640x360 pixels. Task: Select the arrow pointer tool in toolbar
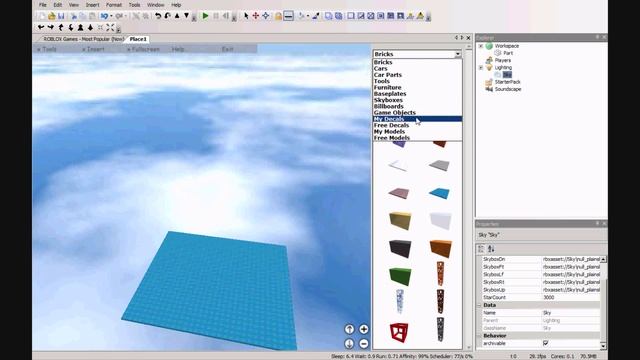click(x=246, y=16)
